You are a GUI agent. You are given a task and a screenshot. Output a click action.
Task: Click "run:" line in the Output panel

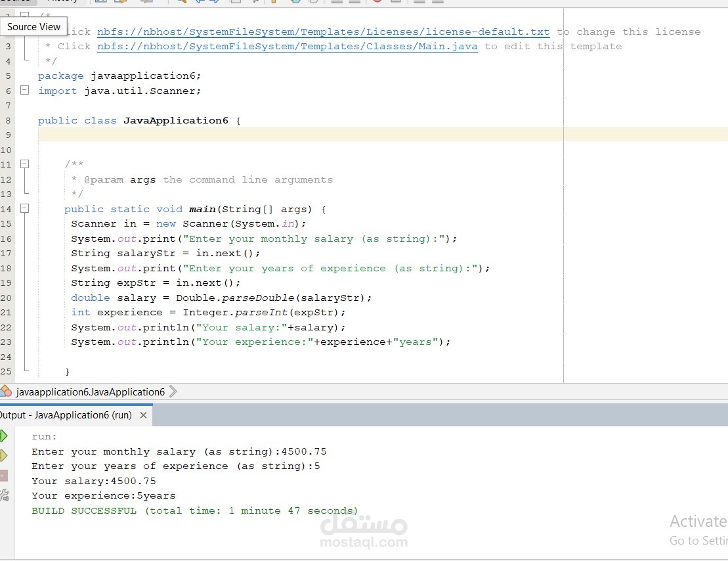tap(44, 436)
